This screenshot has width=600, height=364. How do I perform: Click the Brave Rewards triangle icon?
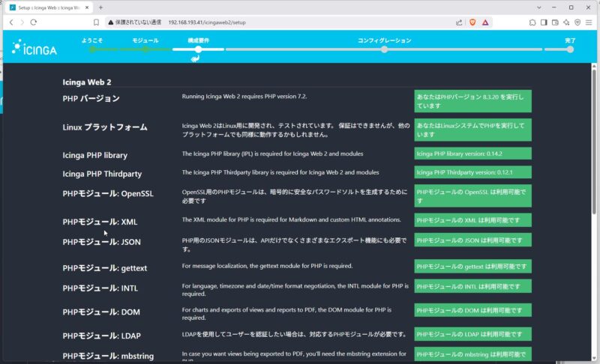485,22
